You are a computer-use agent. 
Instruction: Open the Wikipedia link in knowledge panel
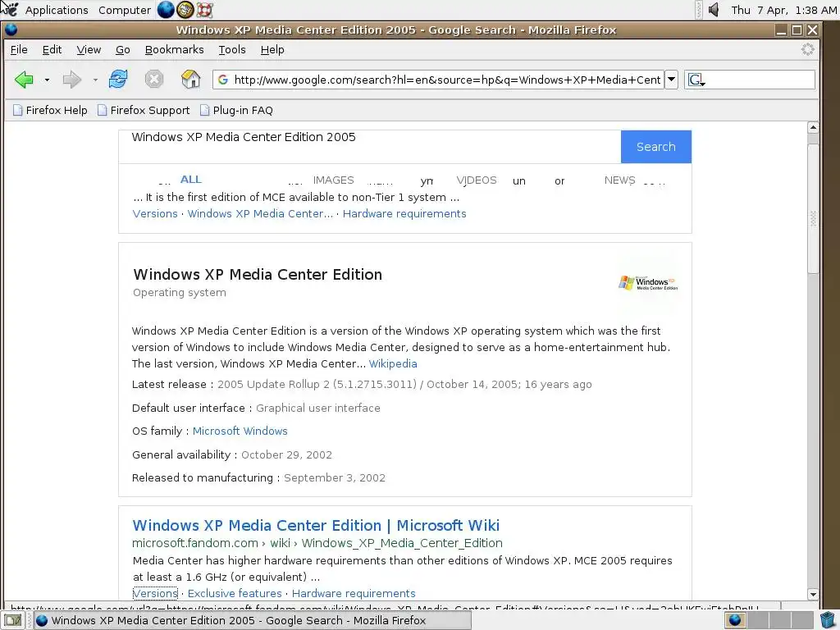coord(393,363)
